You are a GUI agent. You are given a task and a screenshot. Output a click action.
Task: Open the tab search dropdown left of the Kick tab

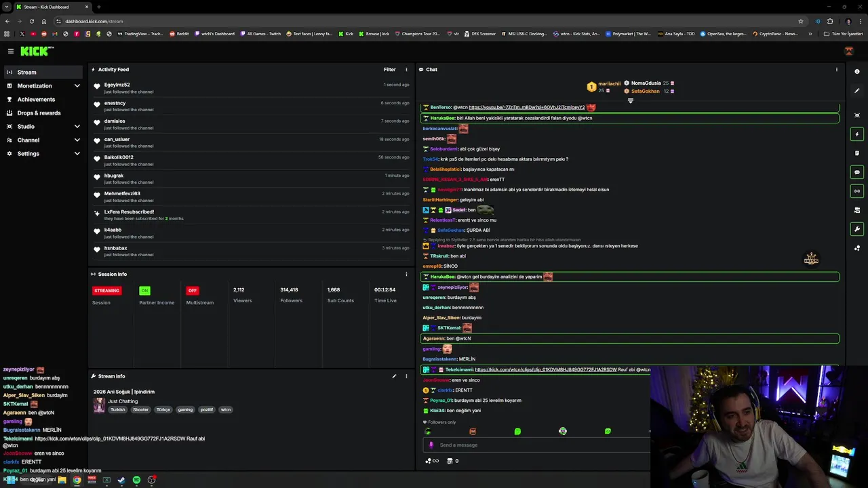[x=7, y=7]
